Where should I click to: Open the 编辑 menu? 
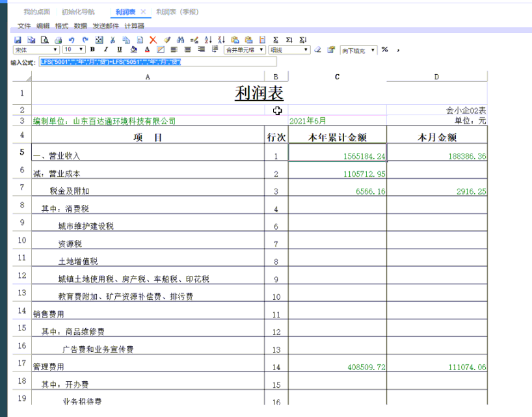click(x=43, y=26)
